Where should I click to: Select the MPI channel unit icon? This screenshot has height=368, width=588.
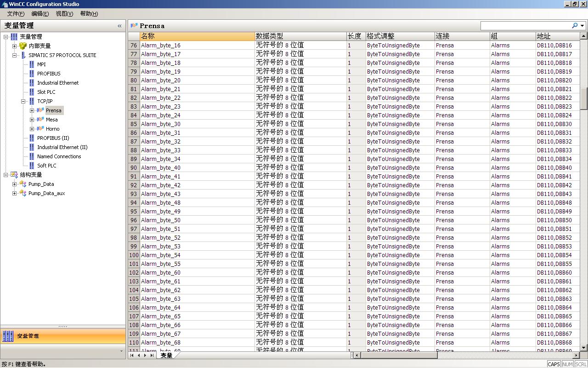point(32,64)
